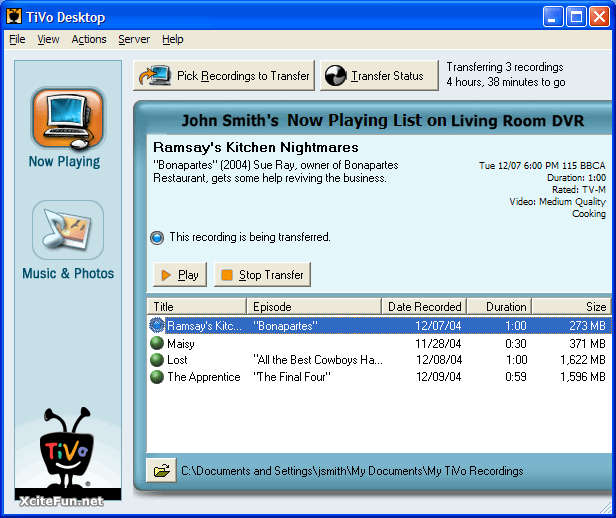
Task: Click the green status icon beside Maisy
Action: tap(157, 343)
